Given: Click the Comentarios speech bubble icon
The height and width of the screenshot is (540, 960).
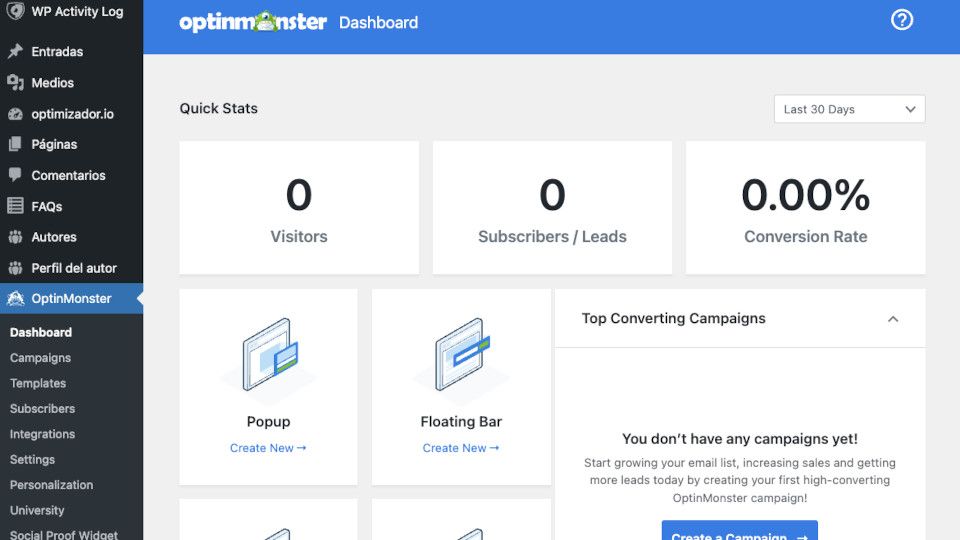Looking at the screenshot, I should pos(15,175).
